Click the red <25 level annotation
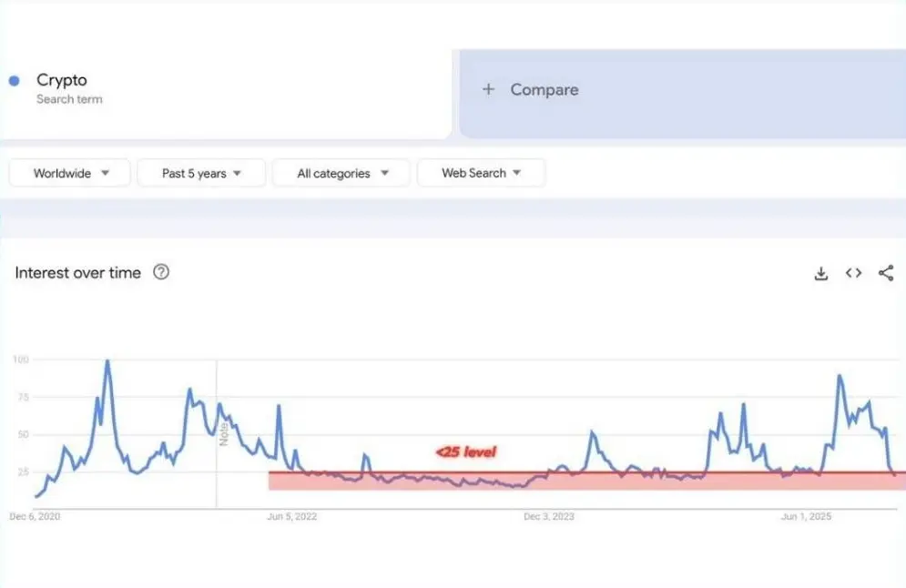 466,451
